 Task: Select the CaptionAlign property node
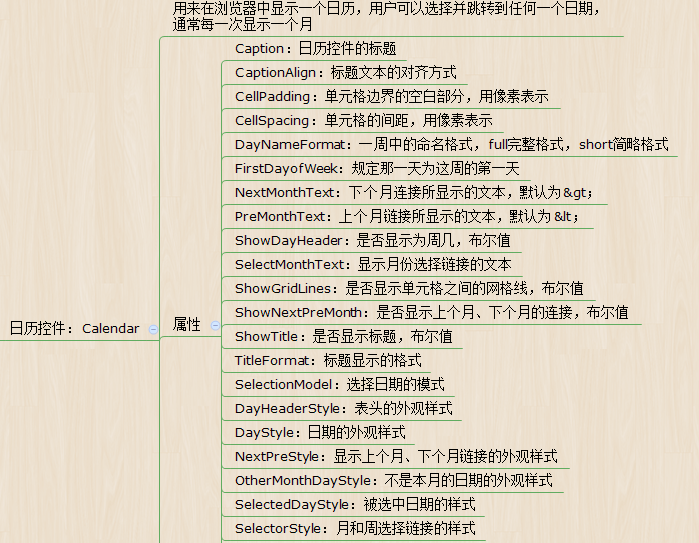tap(345, 73)
